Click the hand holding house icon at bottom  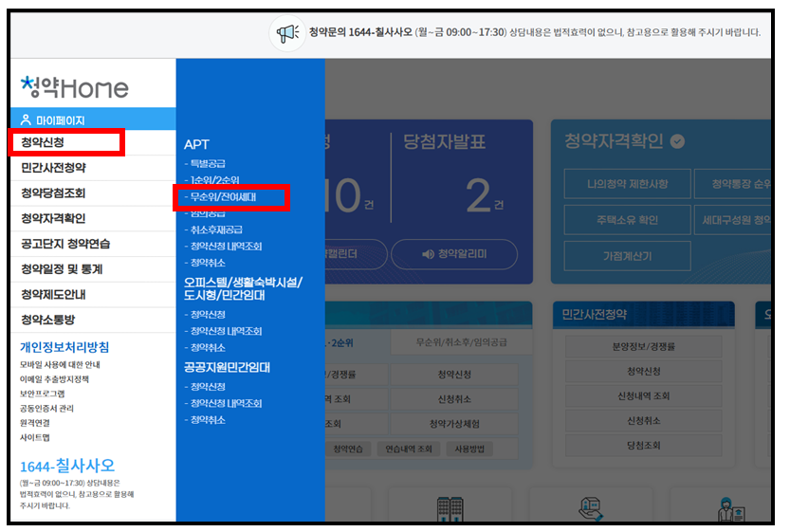pos(591,509)
